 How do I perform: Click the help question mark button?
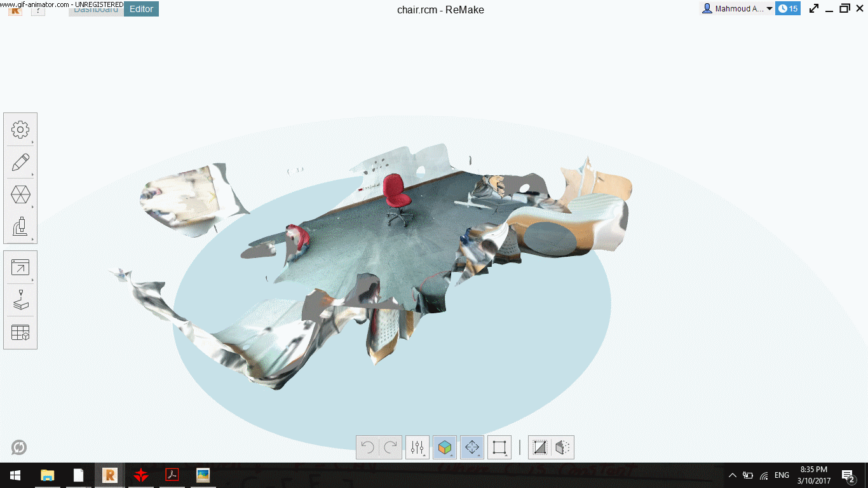(x=38, y=9)
